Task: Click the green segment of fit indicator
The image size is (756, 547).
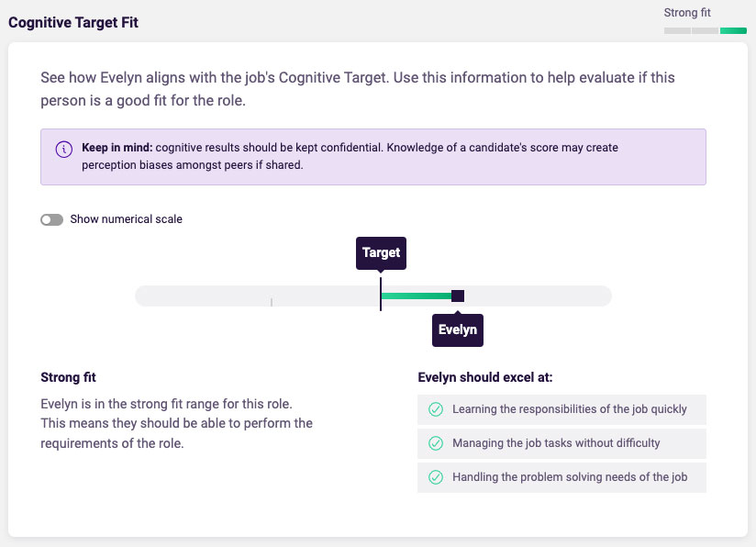Action: coord(733,31)
